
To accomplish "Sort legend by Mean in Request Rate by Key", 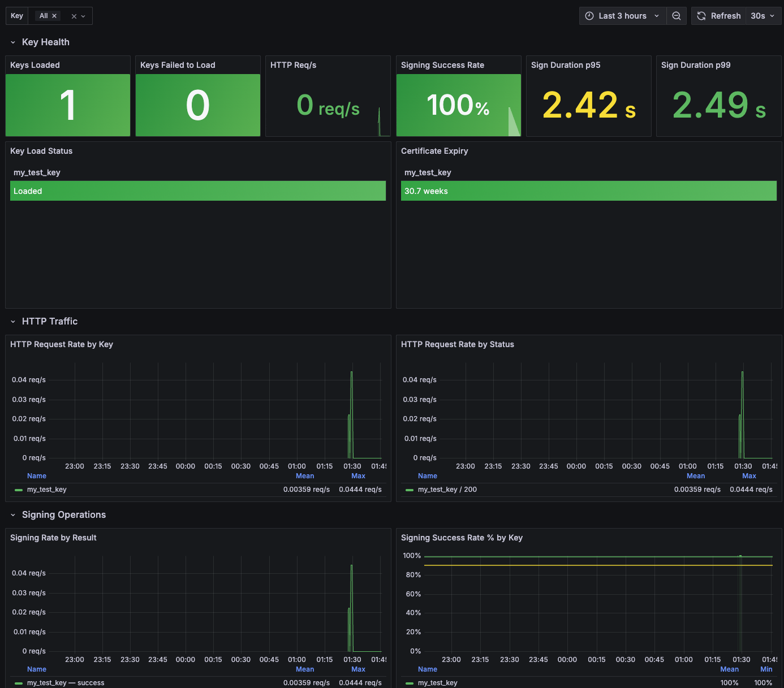I will [x=305, y=476].
